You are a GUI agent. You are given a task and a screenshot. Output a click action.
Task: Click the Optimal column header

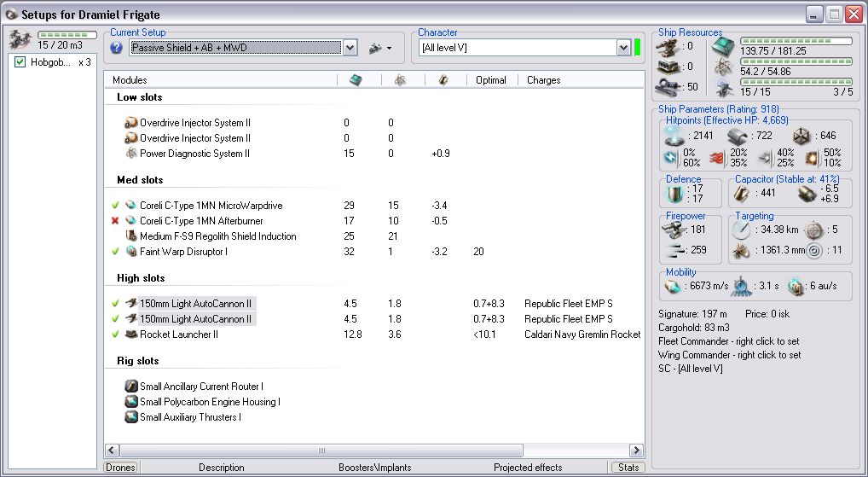click(x=492, y=80)
